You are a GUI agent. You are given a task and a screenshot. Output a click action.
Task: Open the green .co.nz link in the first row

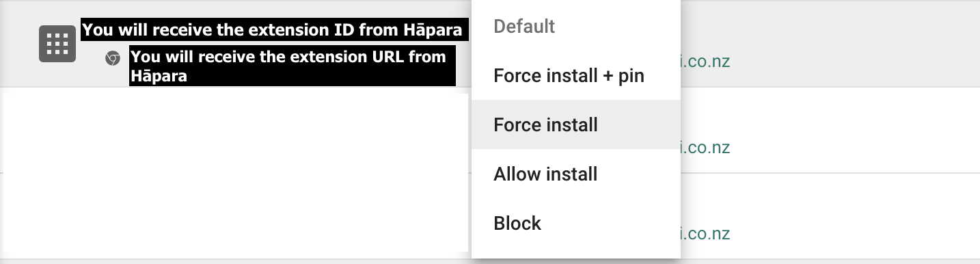point(705,62)
